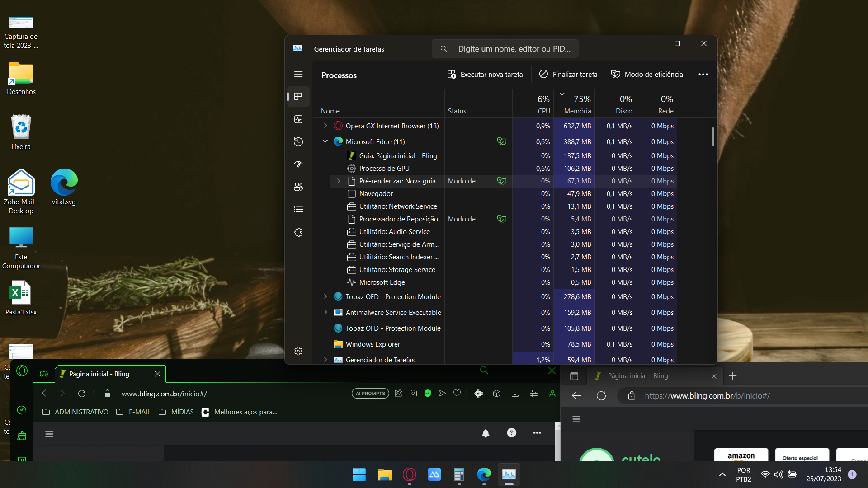
Task: Click Modo de eficiência button
Action: click(647, 75)
